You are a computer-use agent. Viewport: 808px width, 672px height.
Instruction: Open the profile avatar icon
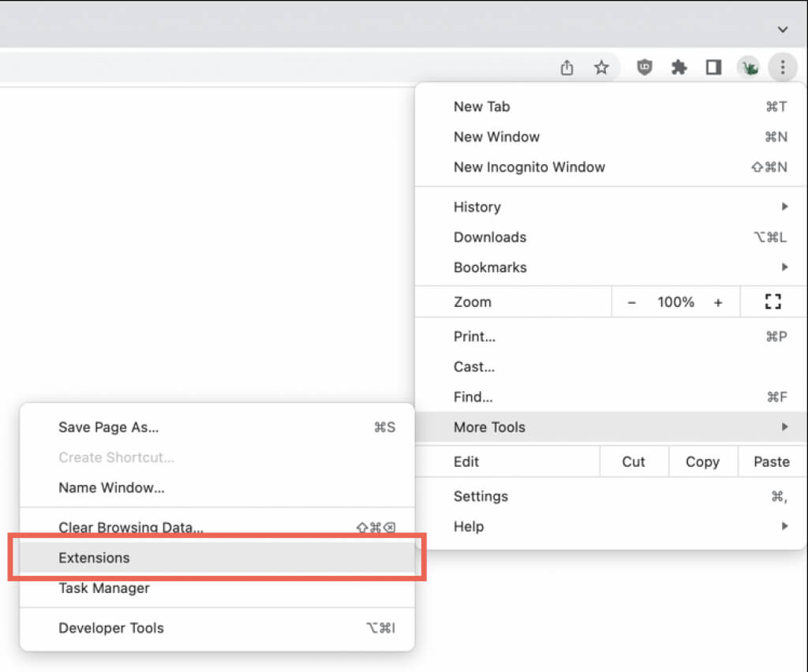pyautogui.click(x=748, y=68)
